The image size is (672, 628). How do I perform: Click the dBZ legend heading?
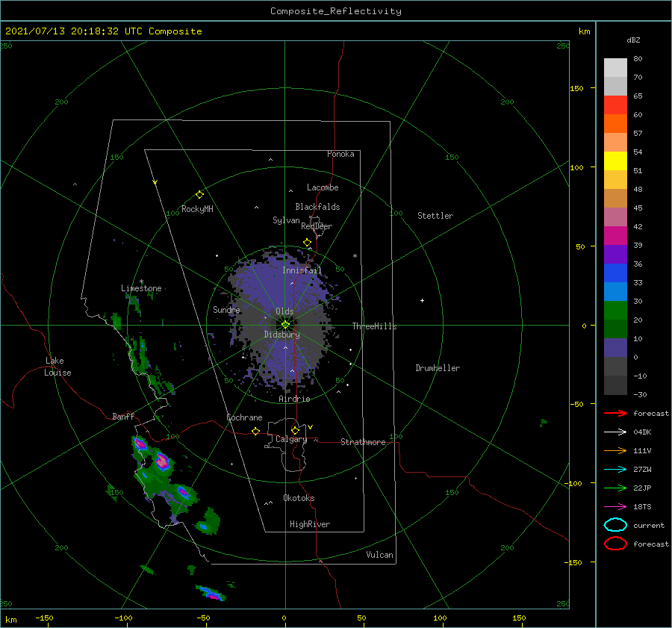click(633, 40)
